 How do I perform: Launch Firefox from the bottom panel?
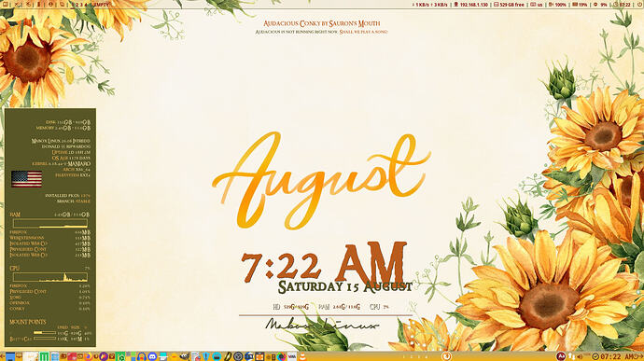click(89, 356)
